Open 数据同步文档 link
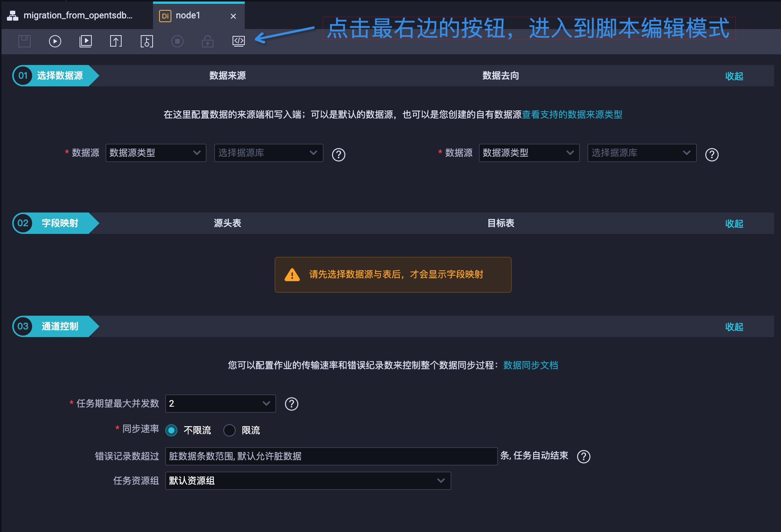This screenshot has width=781, height=532. (x=531, y=365)
